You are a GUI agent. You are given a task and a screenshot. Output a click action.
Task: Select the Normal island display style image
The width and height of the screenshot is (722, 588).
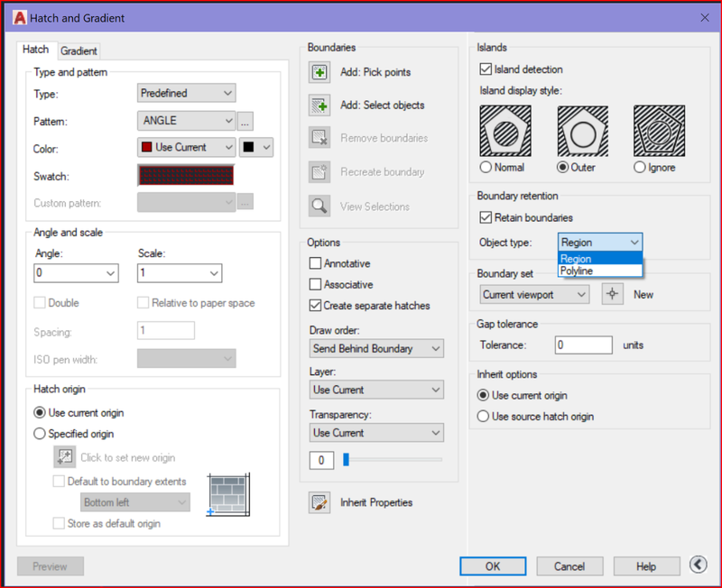[x=505, y=132]
